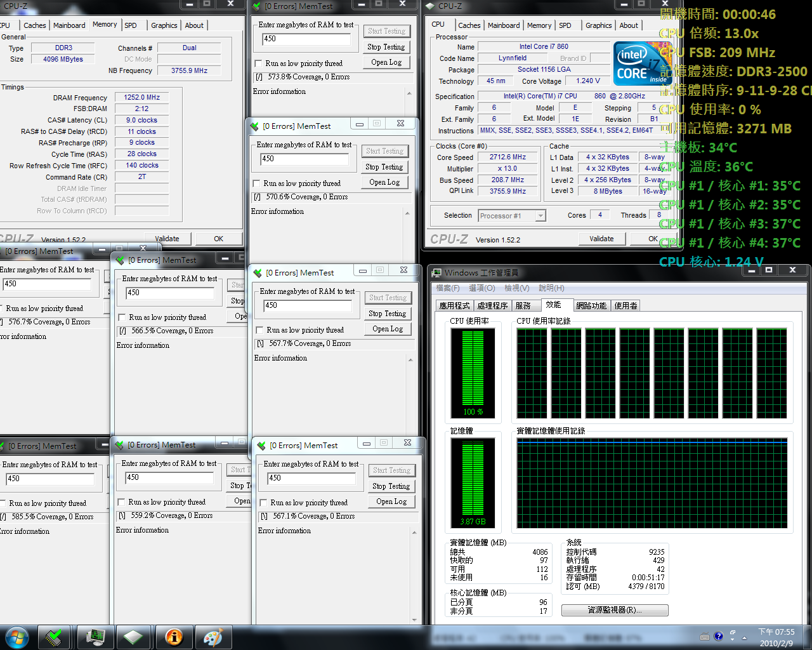Click the Intel Core i7 860 name field
The image size is (812, 650).
pyautogui.click(x=544, y=47)
